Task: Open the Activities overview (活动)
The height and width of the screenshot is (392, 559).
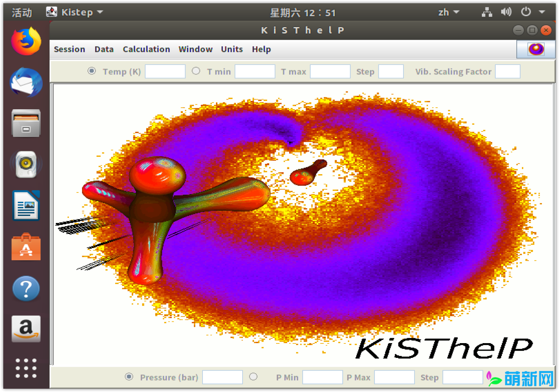Action: pyautogui.click(x=22, y=12)
